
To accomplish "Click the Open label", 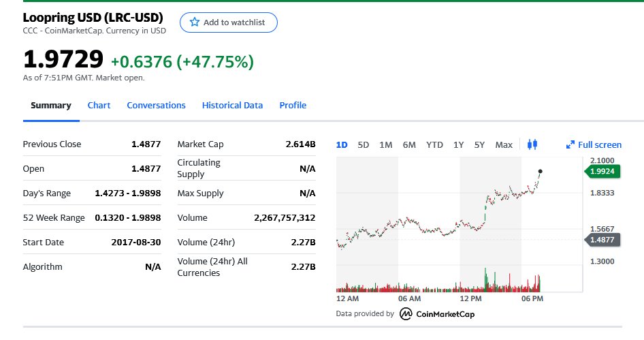I will [33, 169].
